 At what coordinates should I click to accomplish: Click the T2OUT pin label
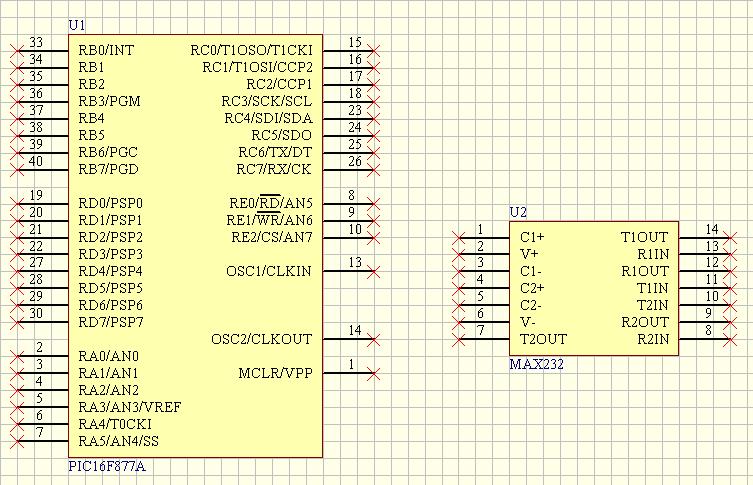(543, 339)
